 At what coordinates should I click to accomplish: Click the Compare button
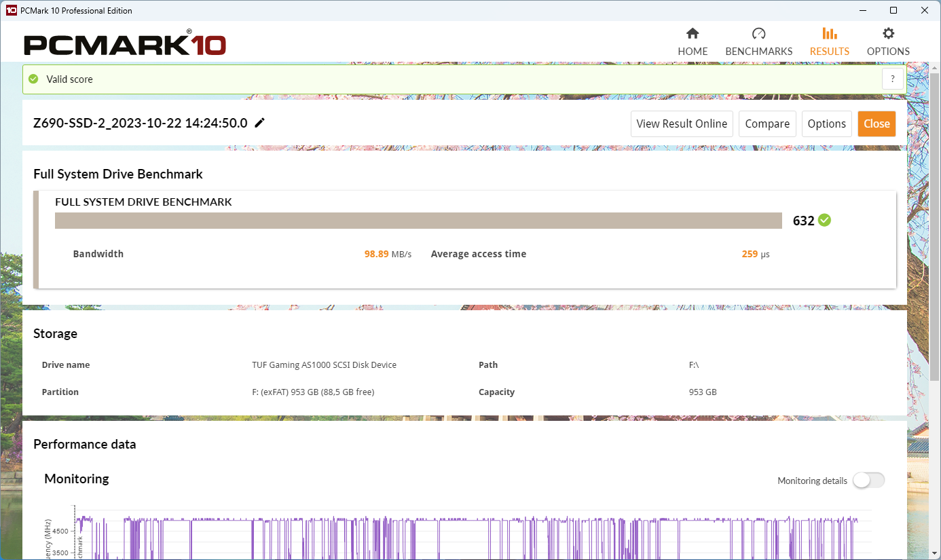click(767, 124)
